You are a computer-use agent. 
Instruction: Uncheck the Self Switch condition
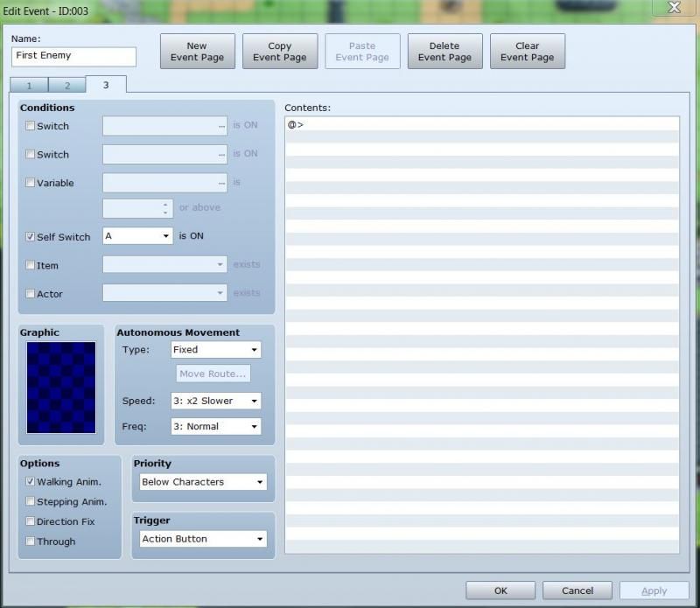(x=31, y=237)
